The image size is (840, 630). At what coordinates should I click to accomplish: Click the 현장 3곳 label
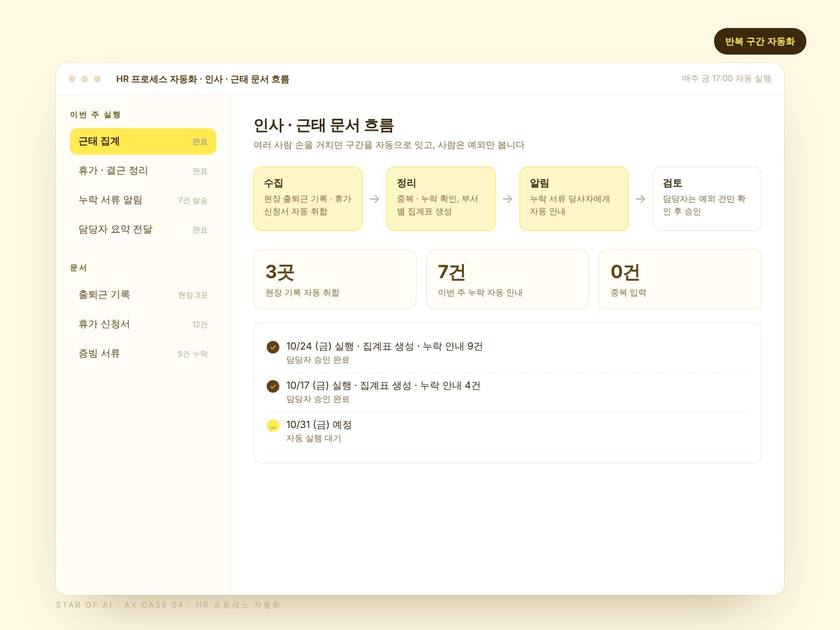click(193, 295)
